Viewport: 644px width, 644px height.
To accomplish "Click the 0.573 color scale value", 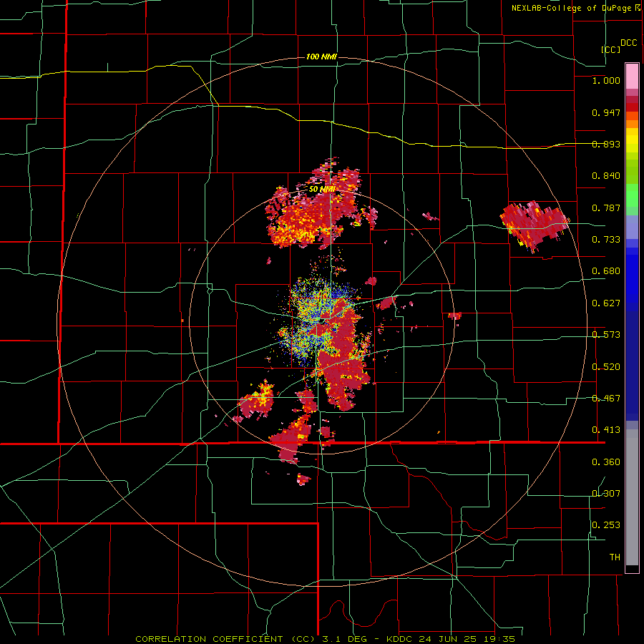I will click(x=606, y=335).
